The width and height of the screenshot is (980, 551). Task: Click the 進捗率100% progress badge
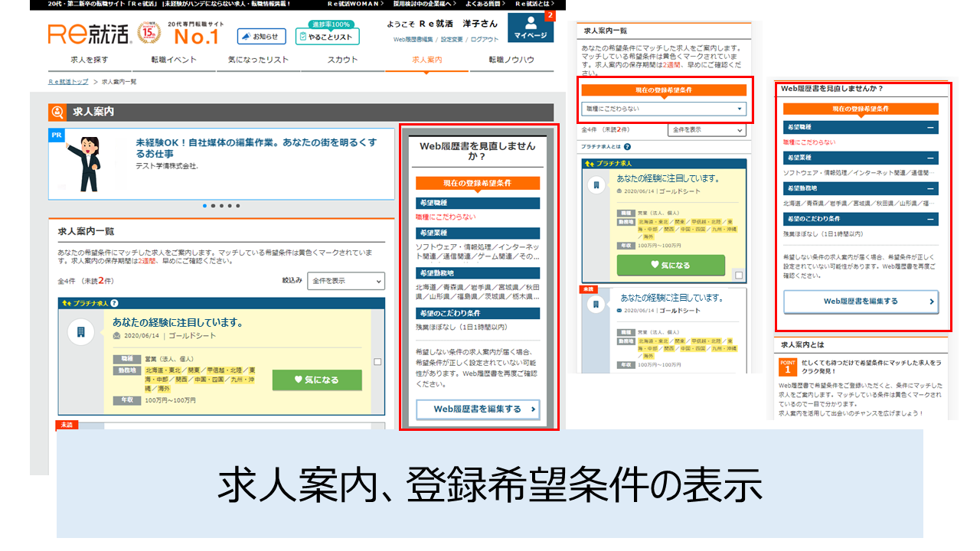click(x=330, y=24)
